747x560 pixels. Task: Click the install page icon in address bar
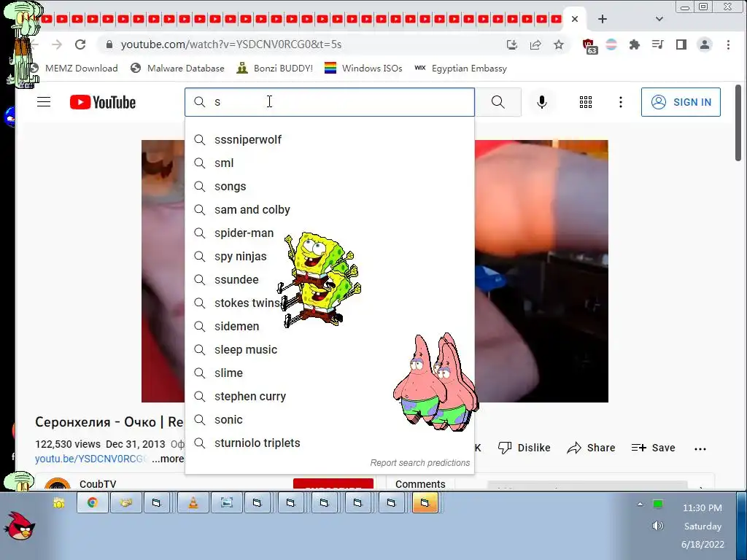pyautogui.click(x=511, y=44)
